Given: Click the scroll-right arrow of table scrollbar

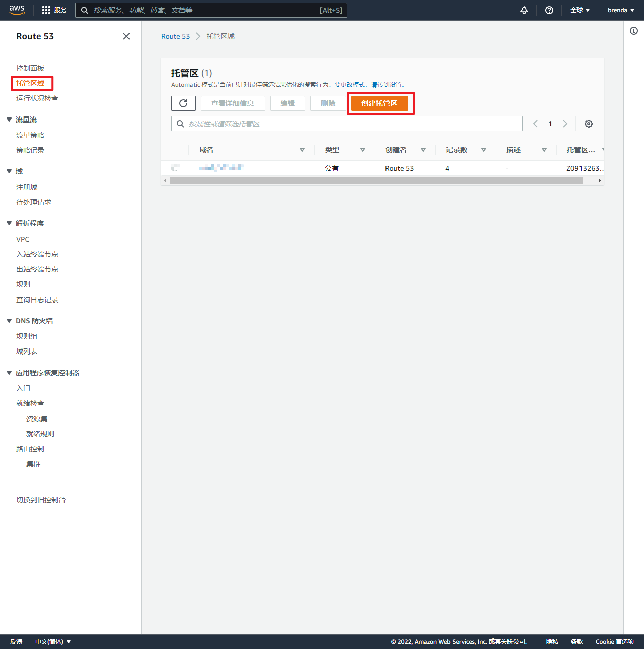Looking at the screenshot, I should click(x=599, y=180).
